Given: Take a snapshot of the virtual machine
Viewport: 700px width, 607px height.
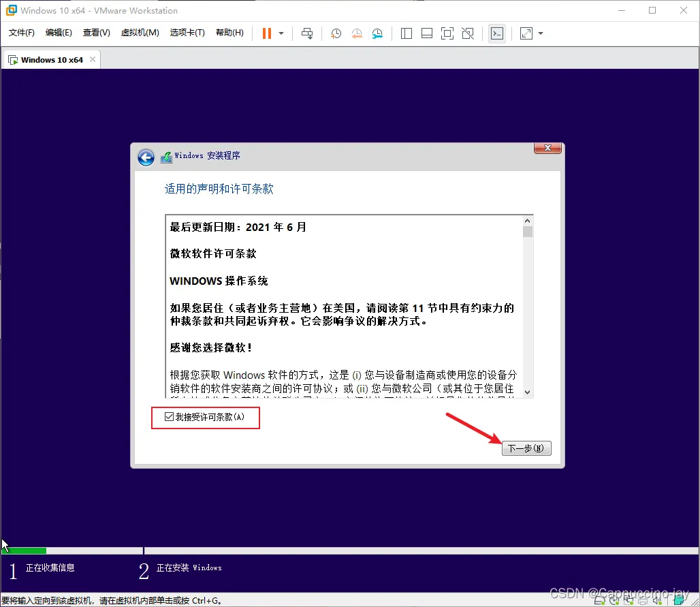Looking at the screenshot, I should [336, 33].
